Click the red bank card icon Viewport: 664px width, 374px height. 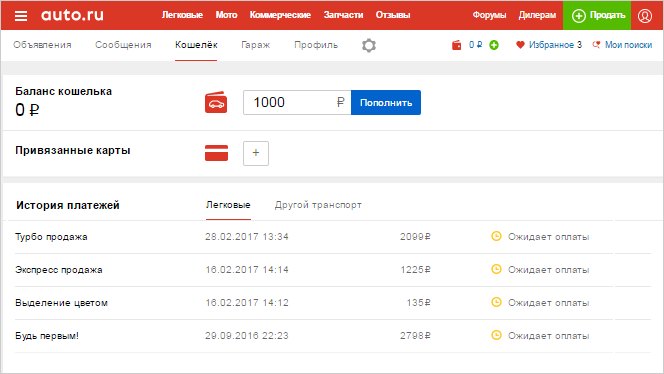click(216, 153)
